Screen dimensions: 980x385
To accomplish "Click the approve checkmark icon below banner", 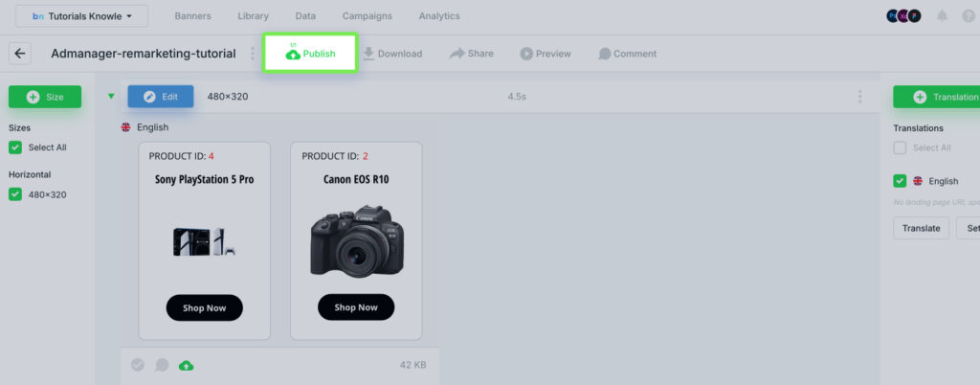I will [x=138, y=364].
